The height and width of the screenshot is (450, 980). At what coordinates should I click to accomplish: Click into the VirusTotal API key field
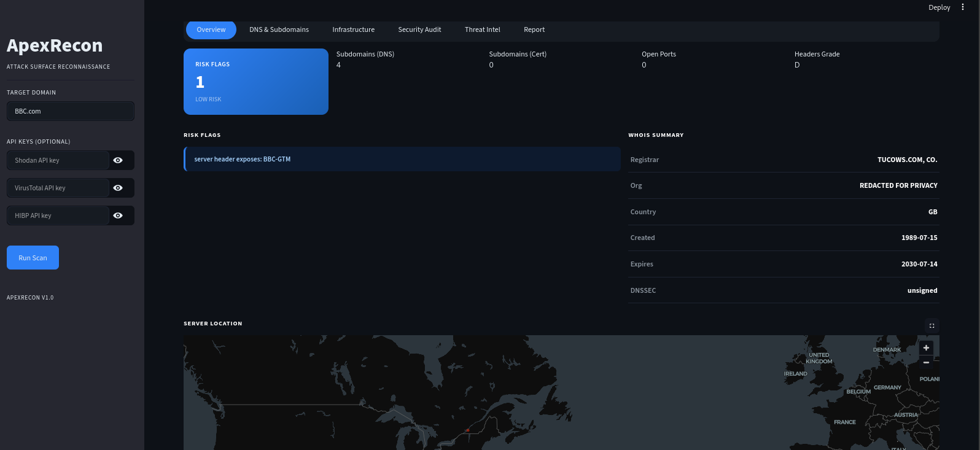(58, 188)
